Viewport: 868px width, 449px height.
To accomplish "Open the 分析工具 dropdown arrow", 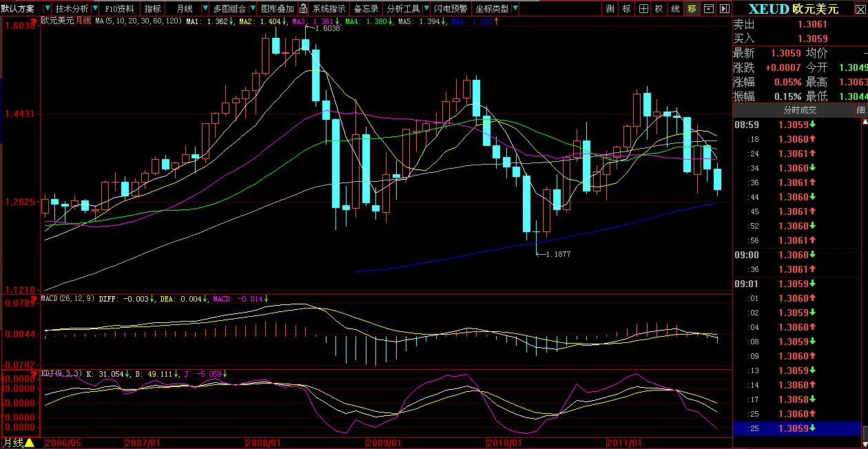I will 426,9.
